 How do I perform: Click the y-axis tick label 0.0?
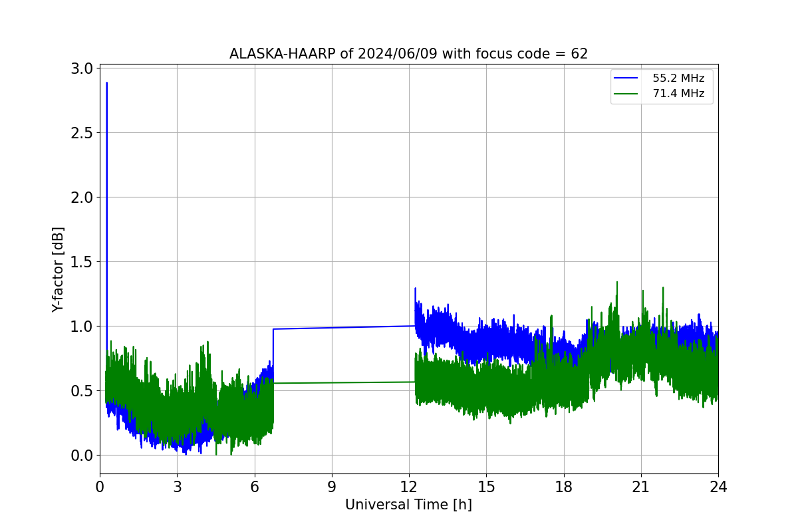click(x=82, y=456)
